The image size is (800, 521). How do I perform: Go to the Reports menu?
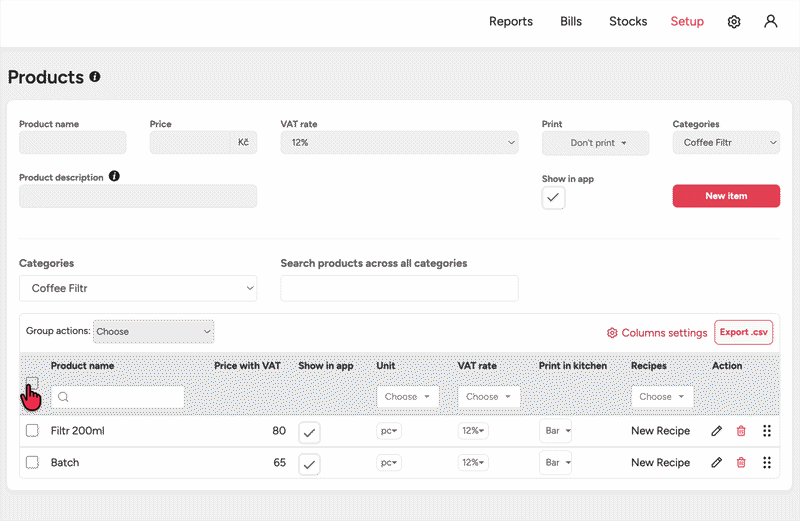pos(510,22)
